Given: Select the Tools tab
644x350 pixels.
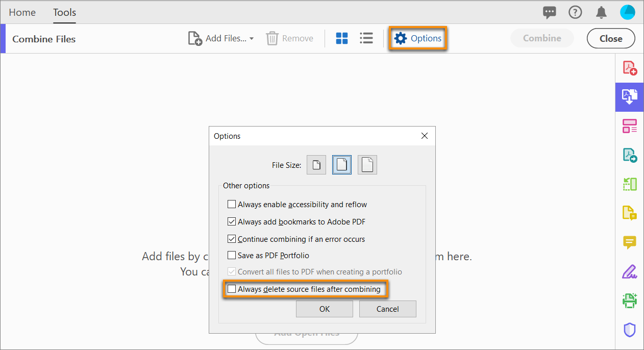Looking at the screenshot, I should click(64, 12).
